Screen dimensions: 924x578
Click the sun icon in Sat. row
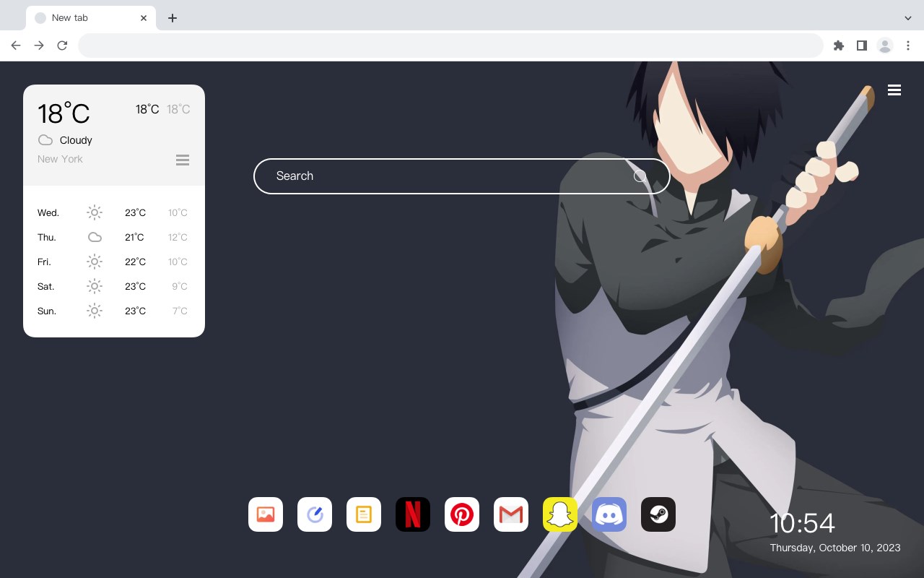coord(95,286)
